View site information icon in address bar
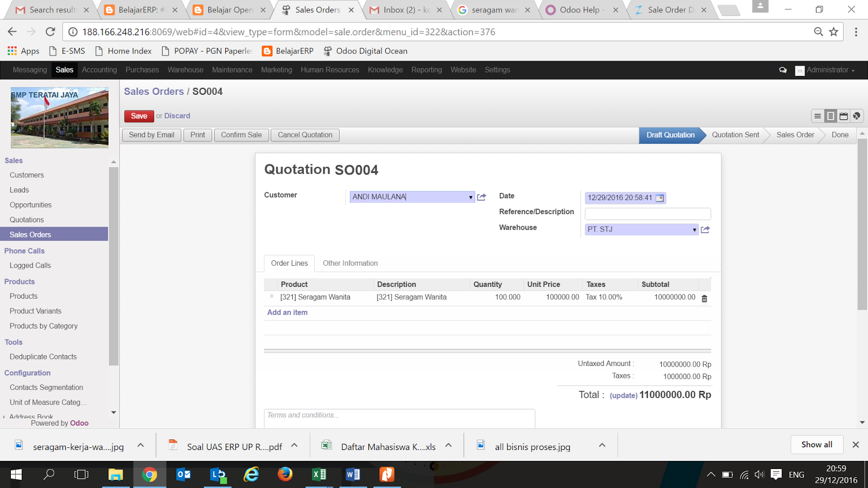Screen dimensions: 868x488 [73, 32]
